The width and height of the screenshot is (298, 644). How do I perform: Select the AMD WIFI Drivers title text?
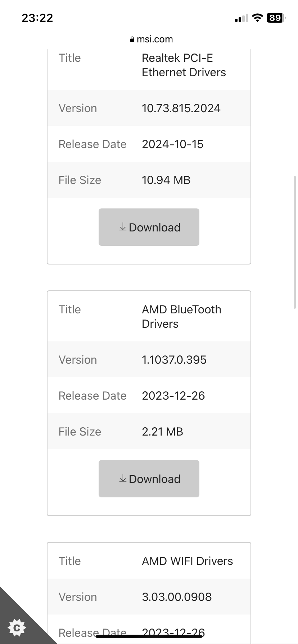tap(188, 561)
